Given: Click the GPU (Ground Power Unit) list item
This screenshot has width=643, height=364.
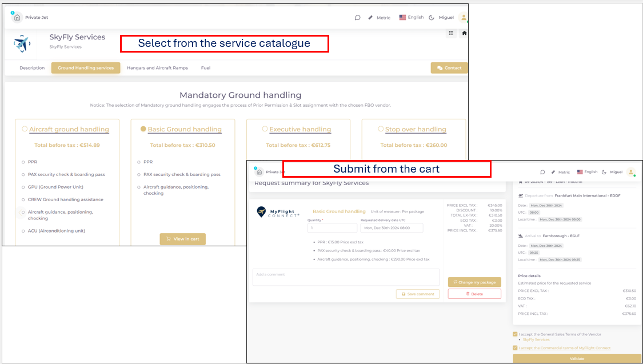Looking at the screenshot, I should coord(55,187).
